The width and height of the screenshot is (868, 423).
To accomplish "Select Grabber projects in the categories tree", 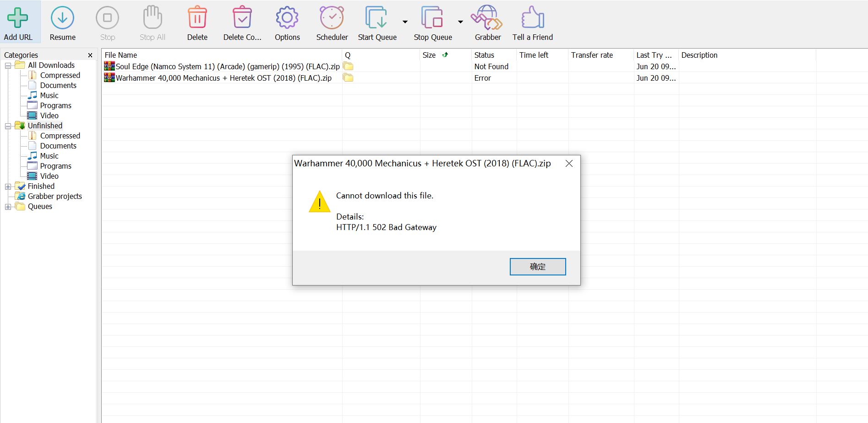I will coord(55,196).
